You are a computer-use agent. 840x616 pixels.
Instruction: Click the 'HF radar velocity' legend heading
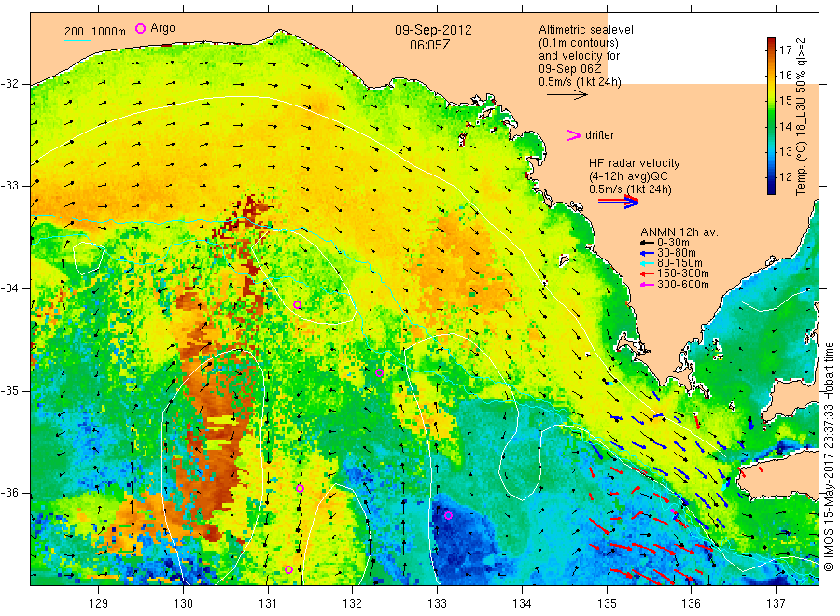coord(635,163)
